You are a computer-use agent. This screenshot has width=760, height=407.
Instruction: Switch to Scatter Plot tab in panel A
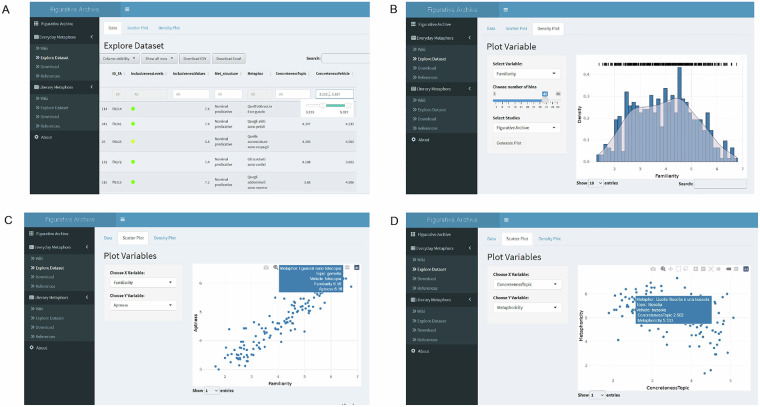(x=138, y=28)
